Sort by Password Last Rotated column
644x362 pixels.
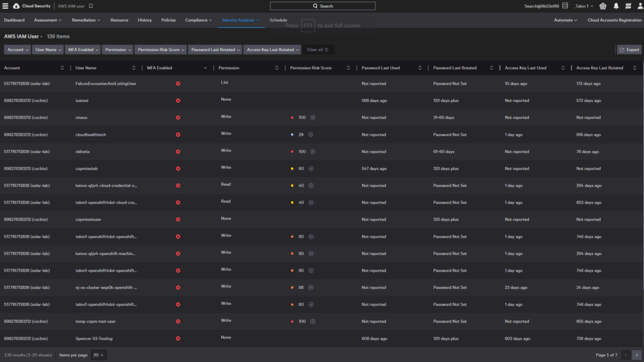[491, 68]
